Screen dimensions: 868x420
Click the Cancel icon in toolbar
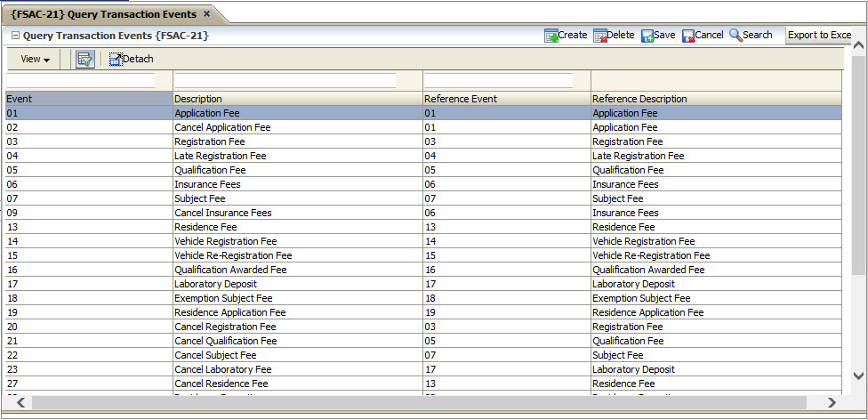click(688, 36)
